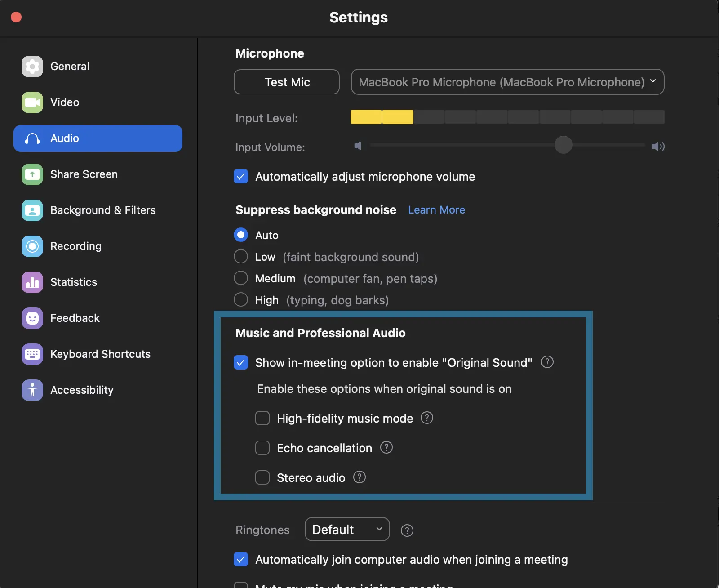719x588 pixels.
Task: Close the Settings window
Action: (x=16, y=17)
